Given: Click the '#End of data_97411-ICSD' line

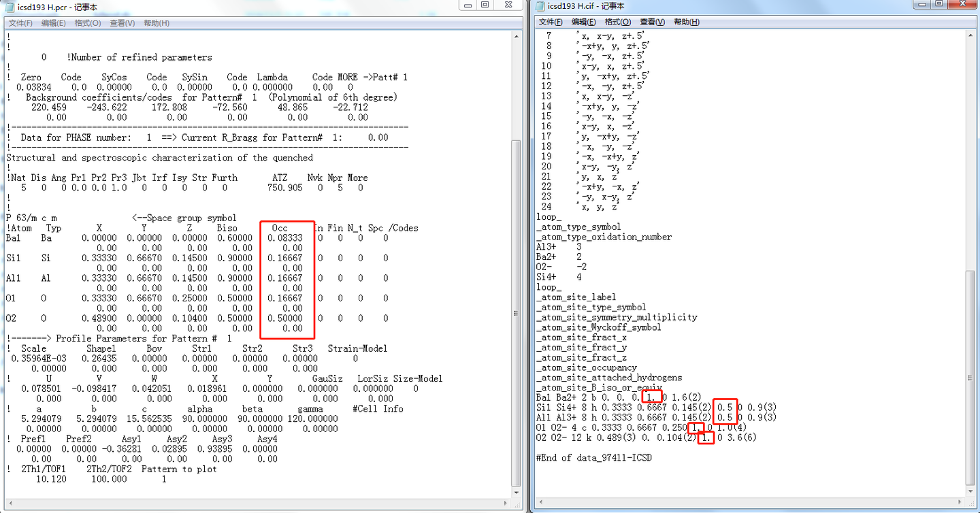Looking at the screenshot, I should (x=593, y=458).
